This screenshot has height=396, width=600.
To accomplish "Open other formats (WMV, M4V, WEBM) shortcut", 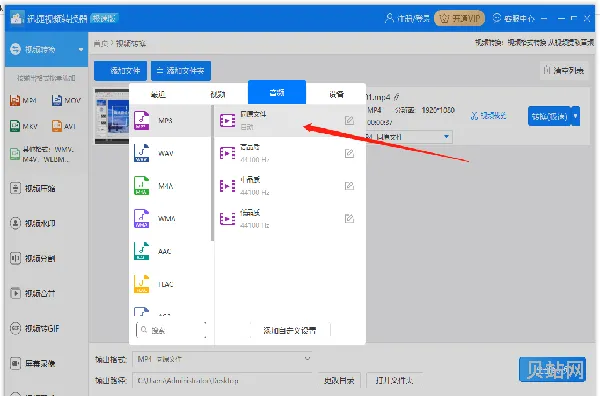I will pyautogui.click(x=41, y=154).
